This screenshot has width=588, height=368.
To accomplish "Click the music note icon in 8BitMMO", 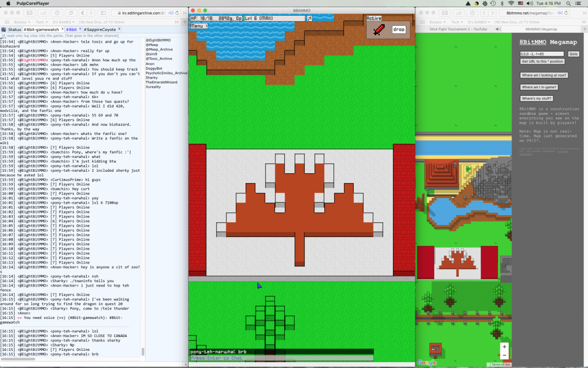I will (x=310, y=19).
